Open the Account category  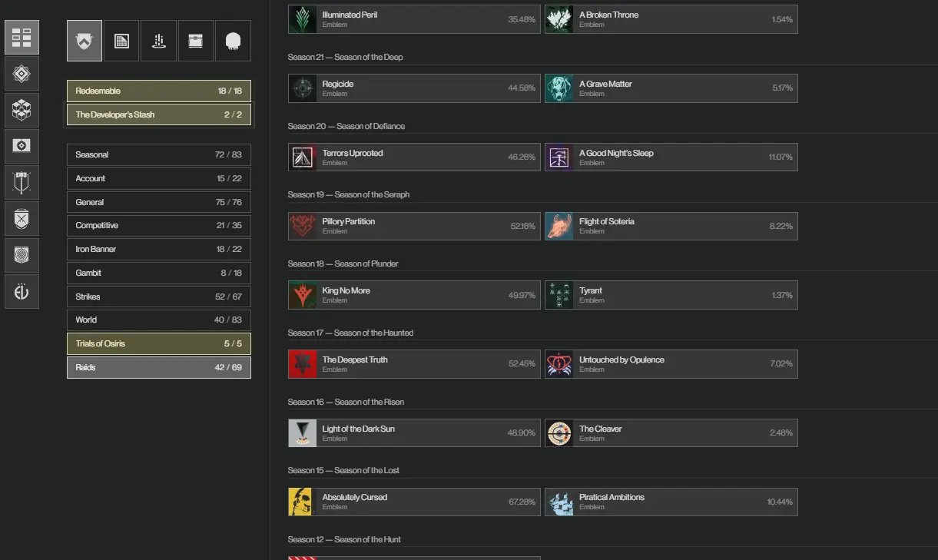pyautogui.click(x=159, y=178)
